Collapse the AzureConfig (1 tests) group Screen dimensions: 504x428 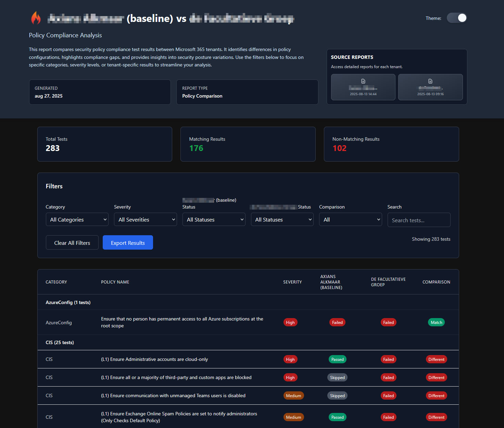tap(68, 302)
